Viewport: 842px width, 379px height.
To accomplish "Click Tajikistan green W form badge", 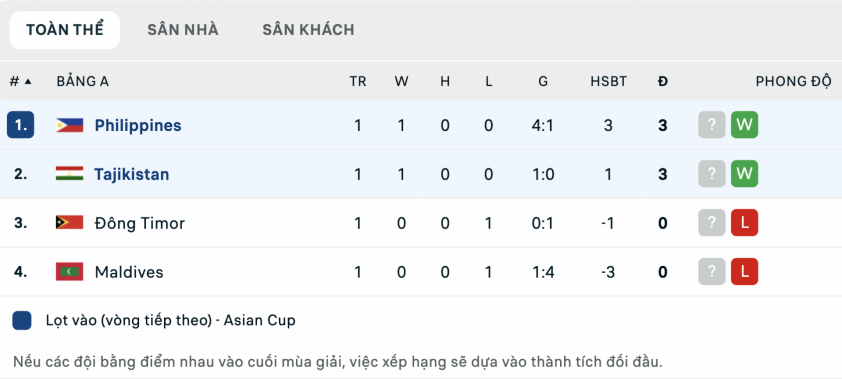I will (744, 174).
